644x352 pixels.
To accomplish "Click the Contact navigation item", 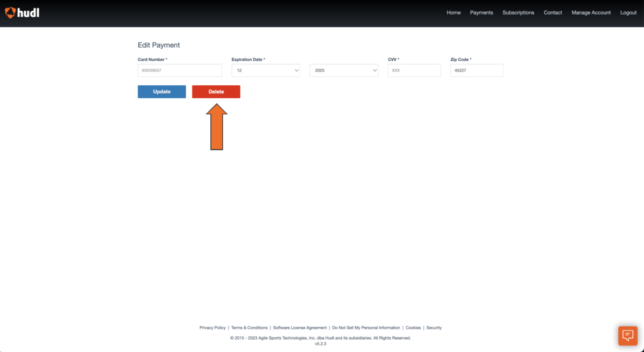I will [553, 12].
